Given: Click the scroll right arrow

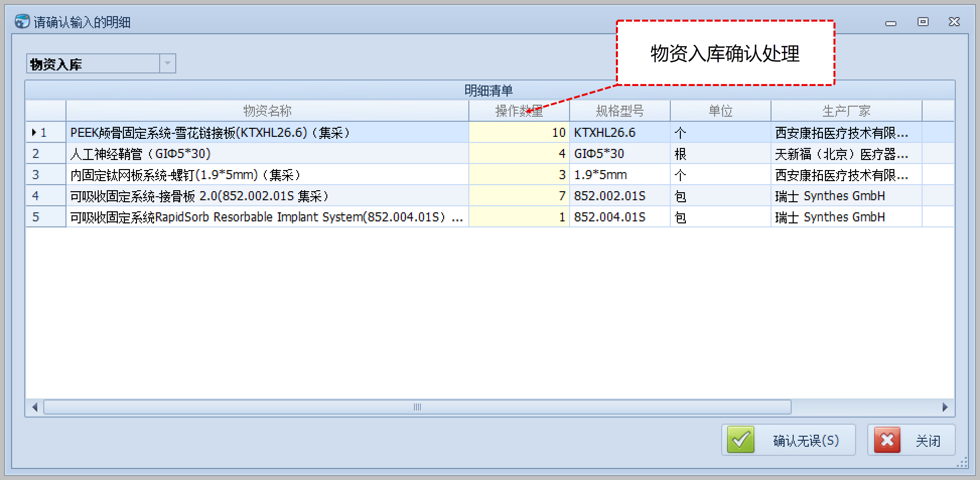Looking at the screenshot, I should pos(945,407).
